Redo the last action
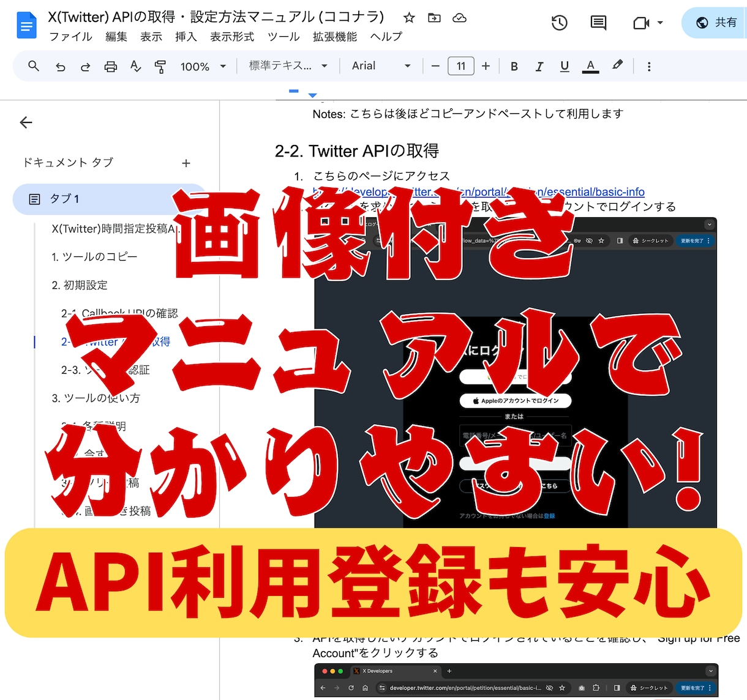The image size is (747, 700). point(85,66)
